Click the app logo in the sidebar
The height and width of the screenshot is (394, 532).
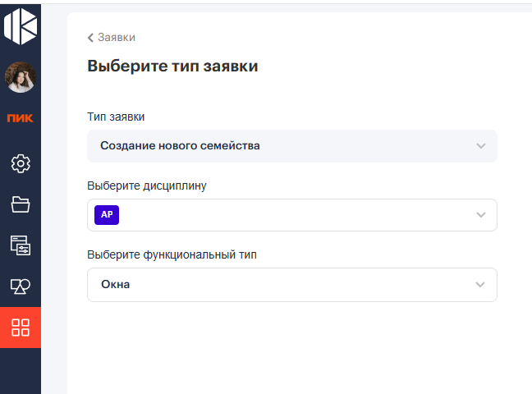pyautogui.click(x=21, y=26)
